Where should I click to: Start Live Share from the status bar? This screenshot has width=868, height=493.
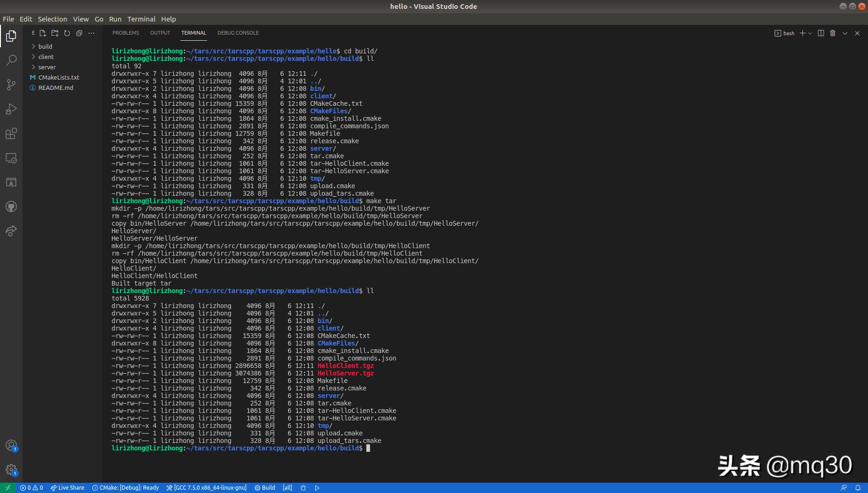point(68,487)
